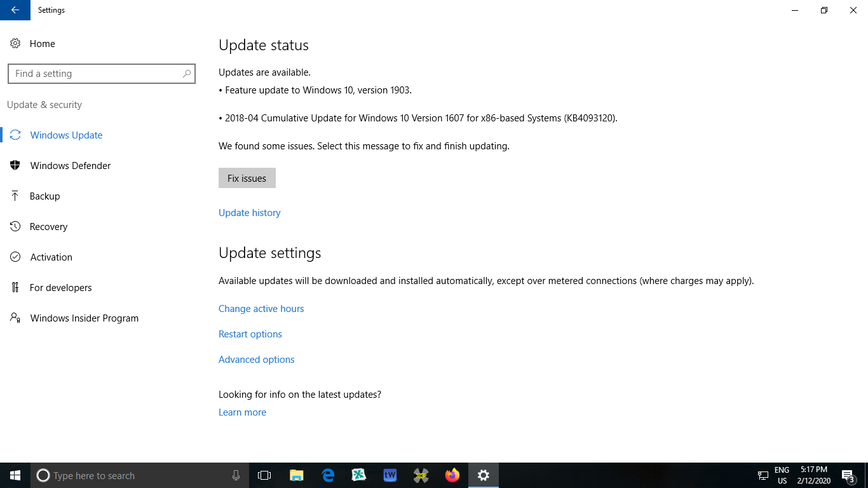Click the Recovery history clock icon

15,227
